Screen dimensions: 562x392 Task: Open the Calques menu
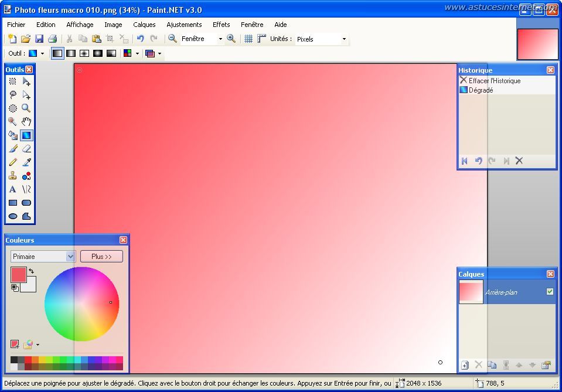[144, 25]
